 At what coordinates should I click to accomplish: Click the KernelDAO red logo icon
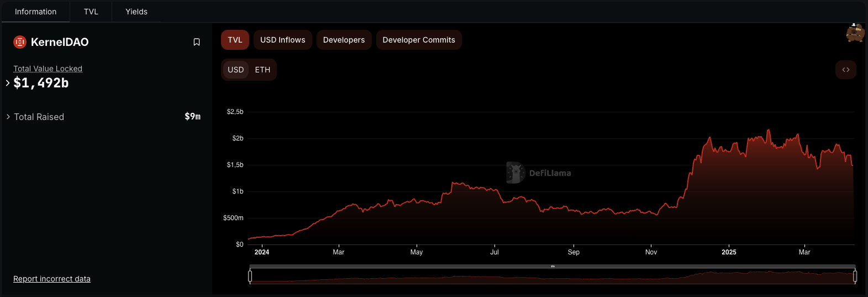(20, 42)
